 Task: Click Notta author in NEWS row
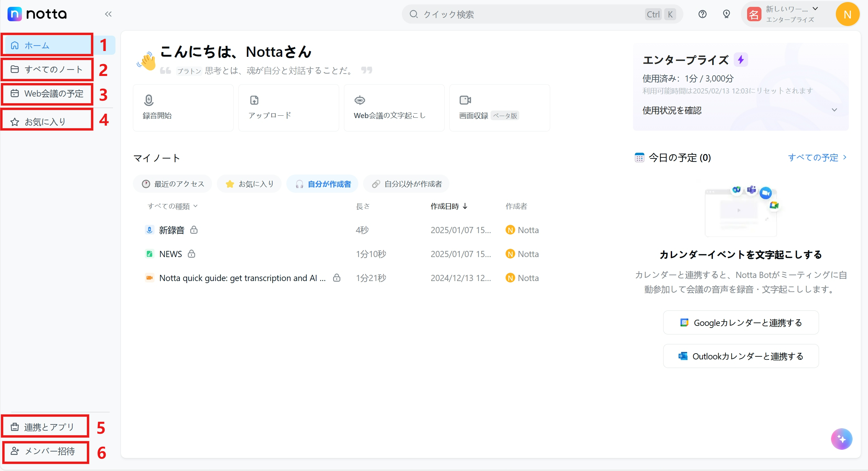522,254
